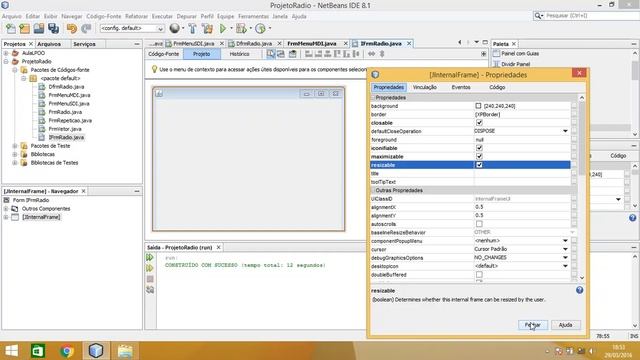
Task: Open the defaultCloseOperation dropdown
Action: [x=565, y=131]
